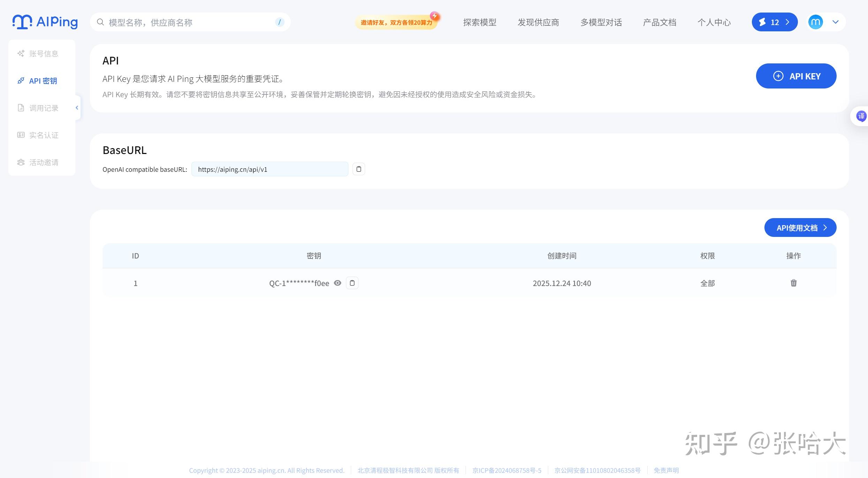The height and width of the screenshot is (478, 868).
Task: Open 多模型对话 from the navigation bar
Action: point(601,22)
